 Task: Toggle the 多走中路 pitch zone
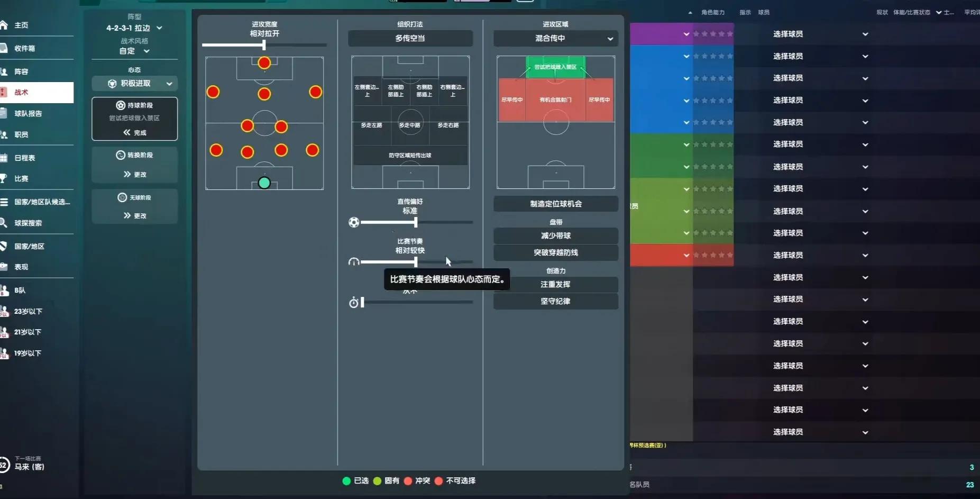click(410, 125)
